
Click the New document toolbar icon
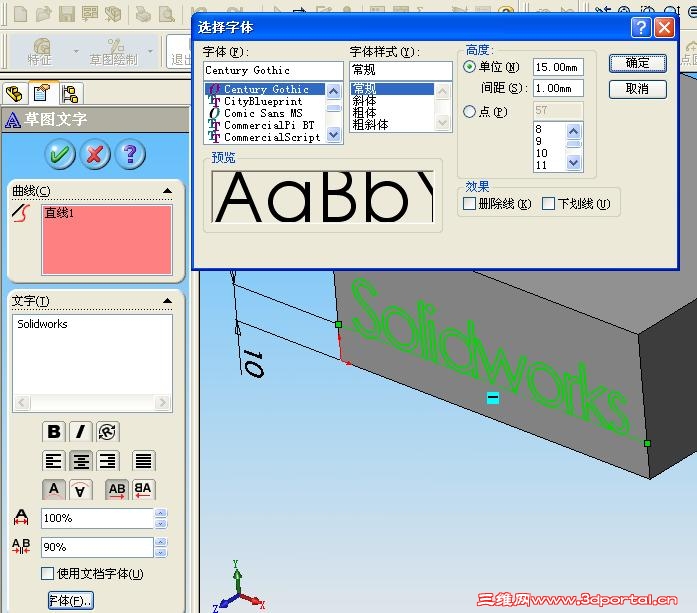click(20, 14)
